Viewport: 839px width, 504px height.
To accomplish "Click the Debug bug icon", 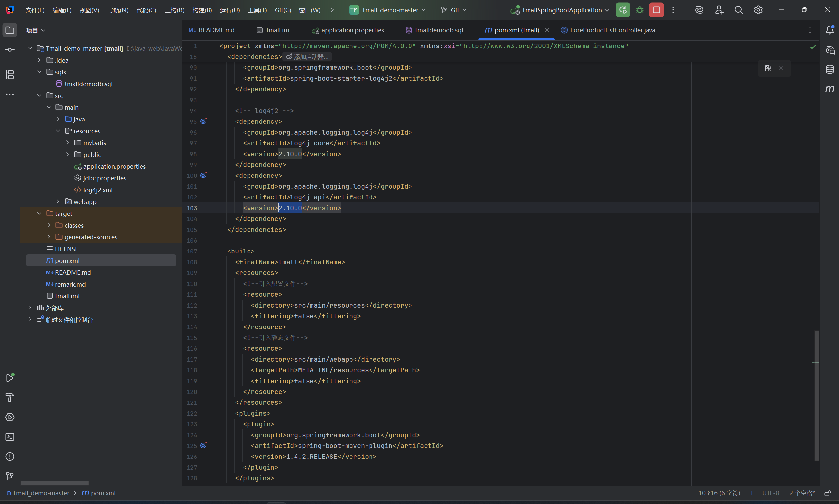I will click(640, 10).
